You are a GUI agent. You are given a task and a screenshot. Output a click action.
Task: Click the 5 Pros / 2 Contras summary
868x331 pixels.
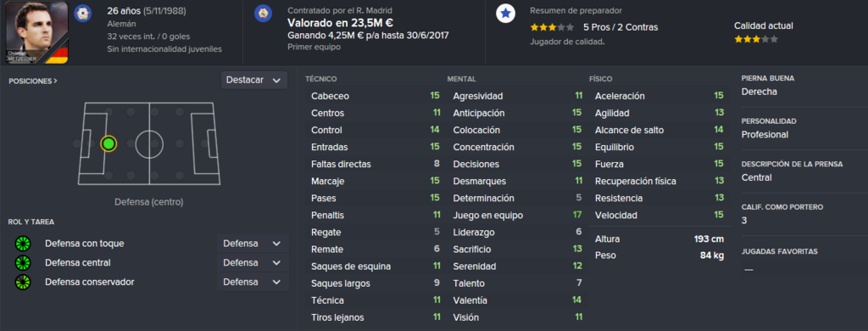click(620, 27)
